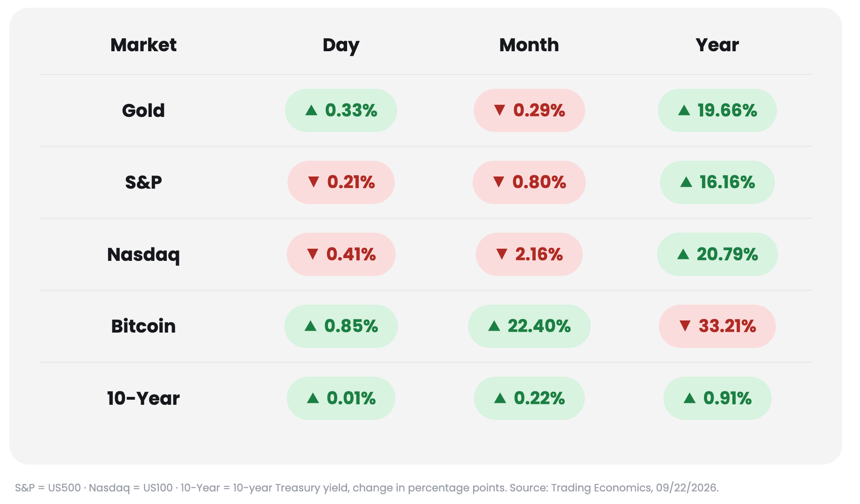
Task: Select the Month column header
Action: 529,45
